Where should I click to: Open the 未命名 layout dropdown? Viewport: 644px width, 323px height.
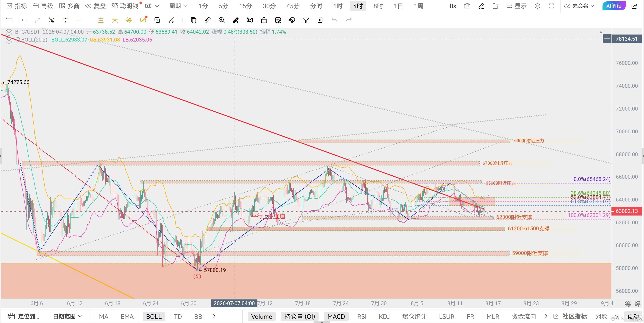579,6
